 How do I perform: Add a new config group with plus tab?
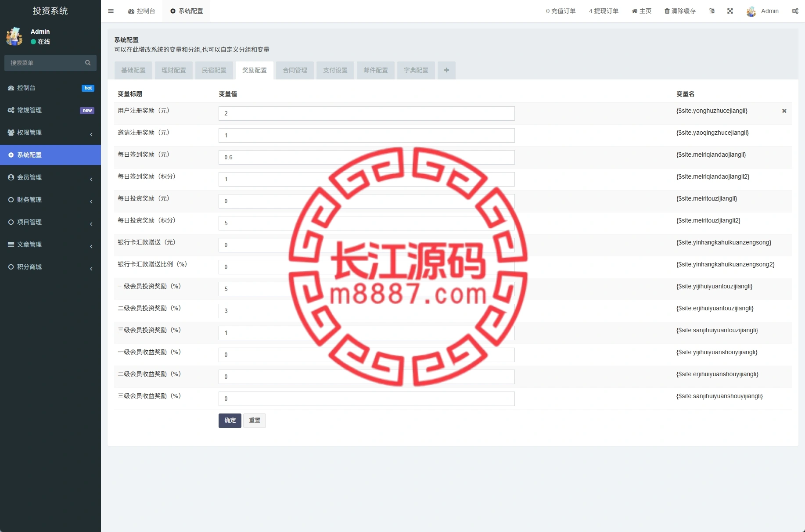[x=446, y=70]
